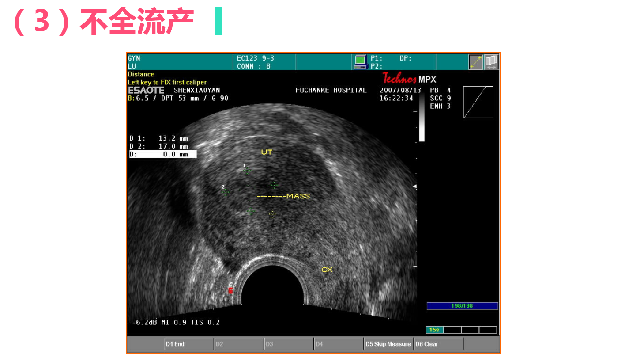Image resolution: width=644 pixels, height=358 pixels.
Task: Select the GYN application label
Action: click(134, 58)
